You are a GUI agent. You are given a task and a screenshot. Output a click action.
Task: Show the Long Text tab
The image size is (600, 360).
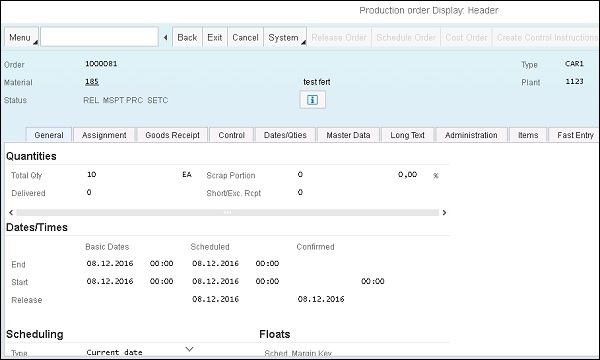408,135
